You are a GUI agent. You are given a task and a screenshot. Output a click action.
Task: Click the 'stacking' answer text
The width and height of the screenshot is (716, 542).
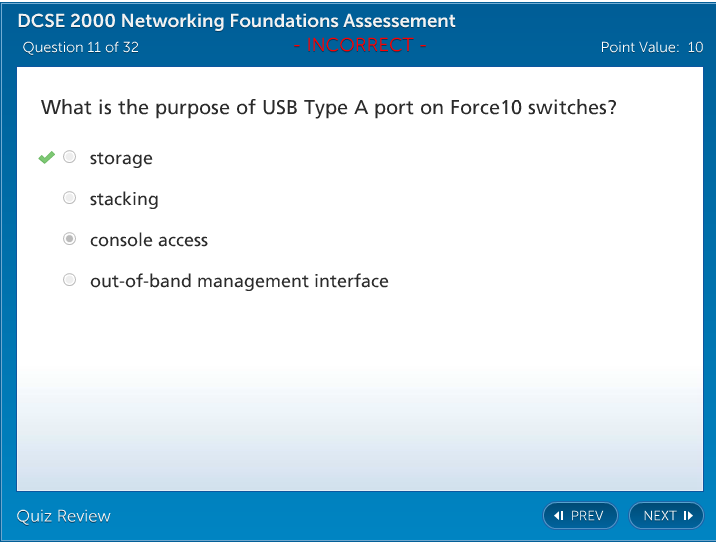(x=124, y=199)
